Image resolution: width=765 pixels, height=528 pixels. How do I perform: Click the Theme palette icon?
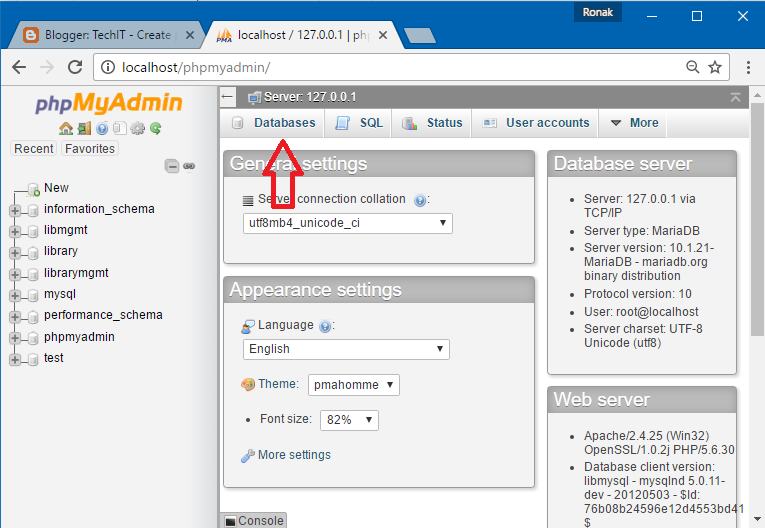tap(248, 385)
